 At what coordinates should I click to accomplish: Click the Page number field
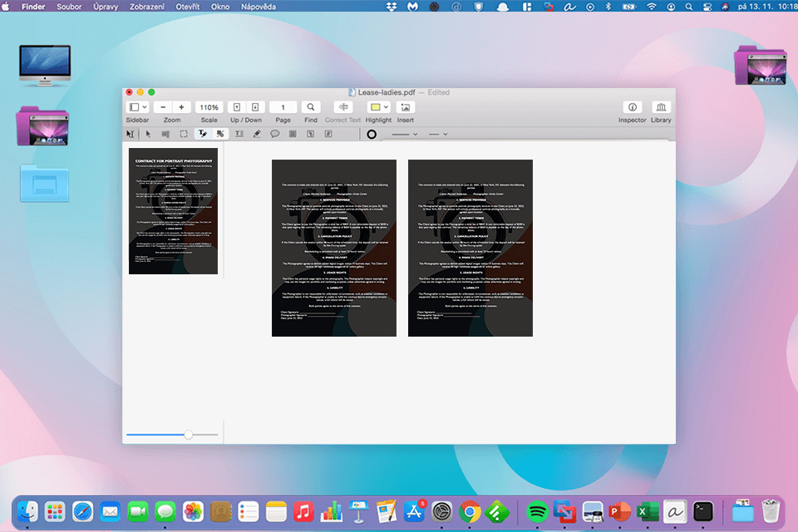pos(283,107)
